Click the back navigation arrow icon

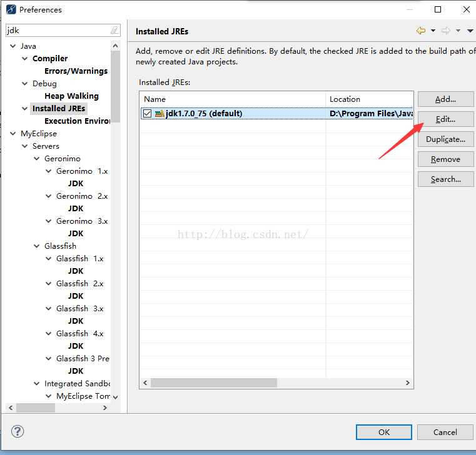click(421, 31)
